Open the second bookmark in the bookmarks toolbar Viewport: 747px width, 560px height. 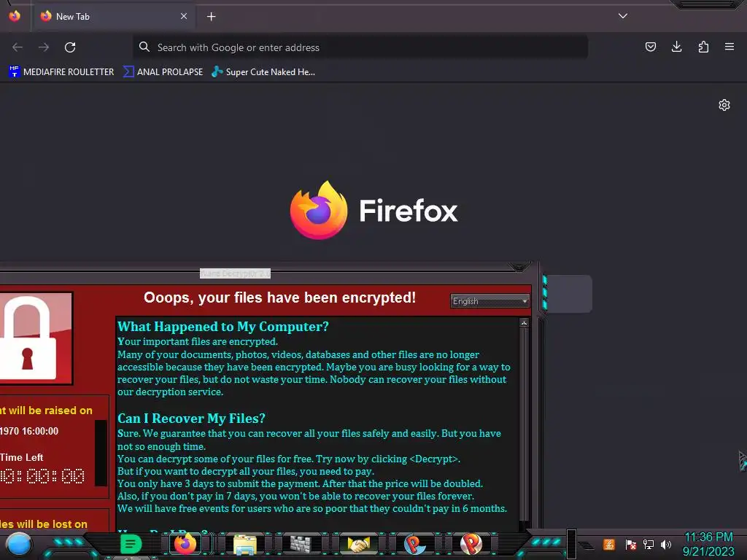coord(163,72)
